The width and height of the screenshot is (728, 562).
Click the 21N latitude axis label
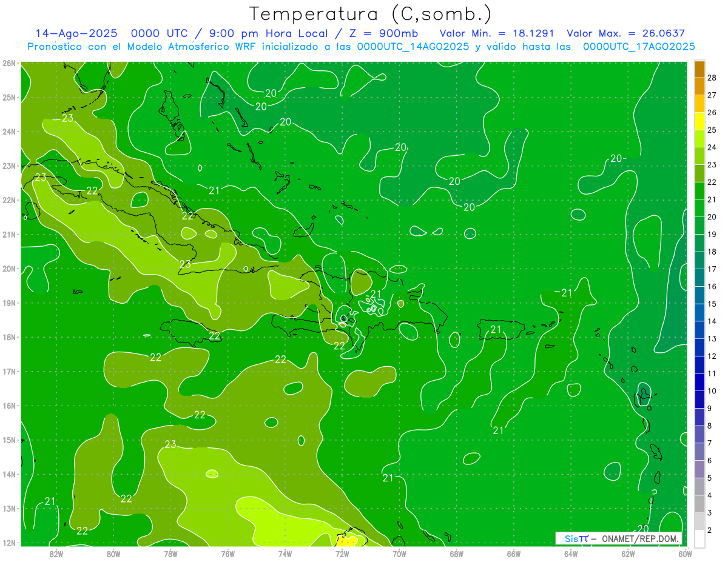coord(9,235)
